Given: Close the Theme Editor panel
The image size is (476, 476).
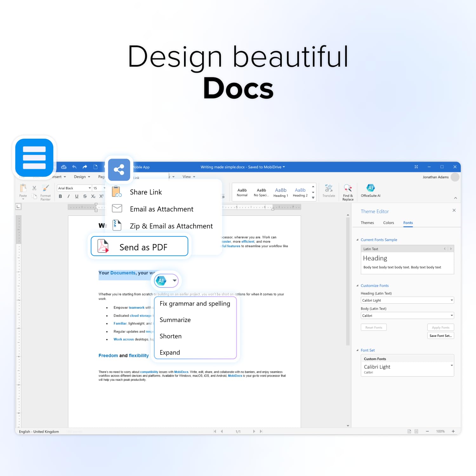Looking at the screenshot, I should pyautogui.click(x=454, y=210).
